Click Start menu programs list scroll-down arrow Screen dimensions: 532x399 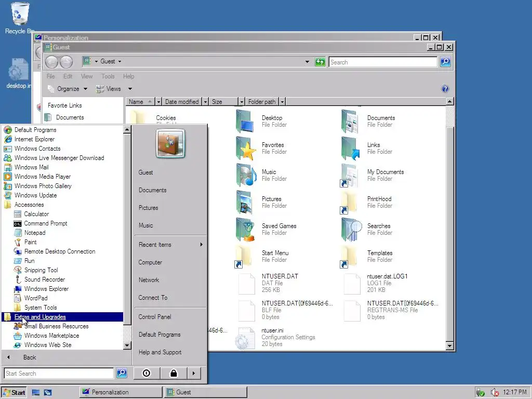[x=127, y=345]
